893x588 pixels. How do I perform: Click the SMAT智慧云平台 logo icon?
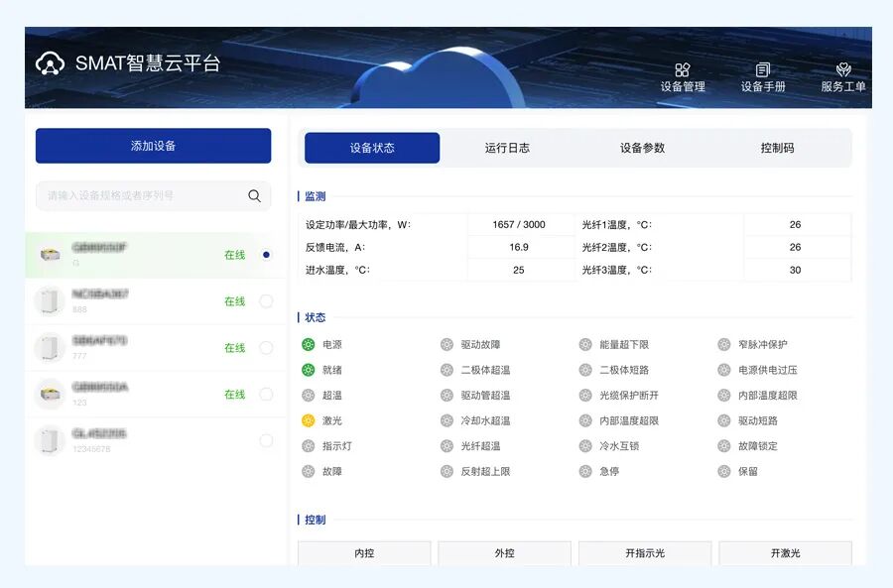pos(49,62)
